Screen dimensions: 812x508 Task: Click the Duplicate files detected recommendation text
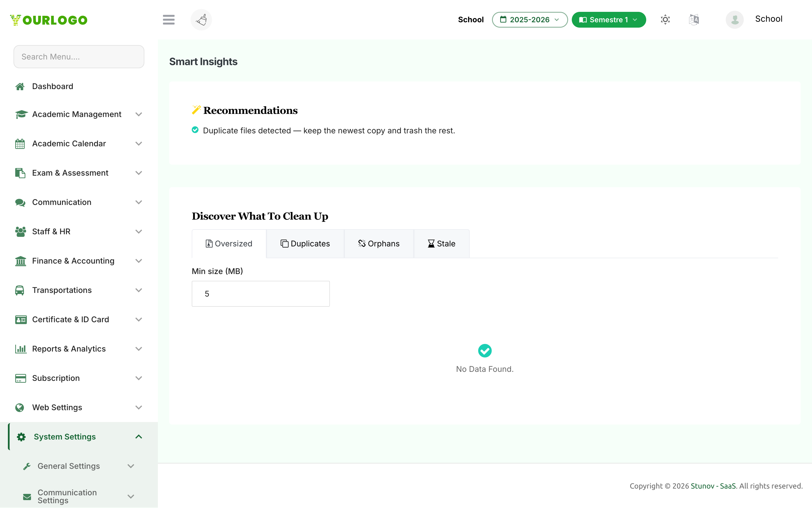coord(329,130)
